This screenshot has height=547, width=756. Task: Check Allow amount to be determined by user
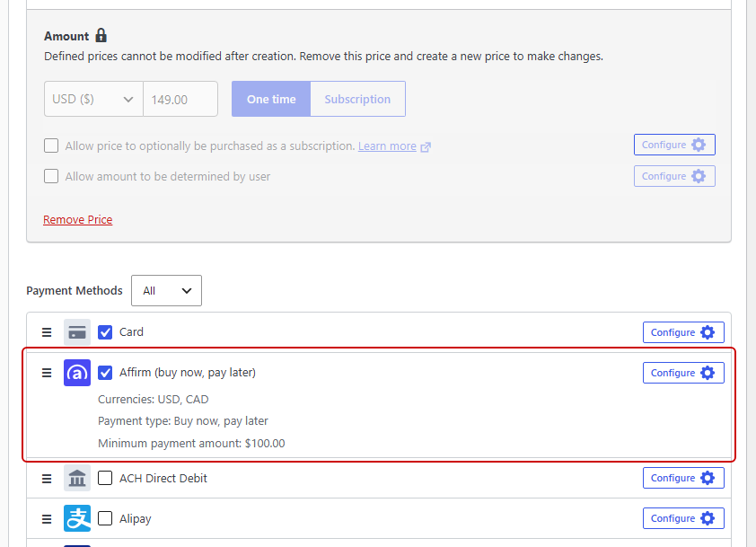click(51, 176)
